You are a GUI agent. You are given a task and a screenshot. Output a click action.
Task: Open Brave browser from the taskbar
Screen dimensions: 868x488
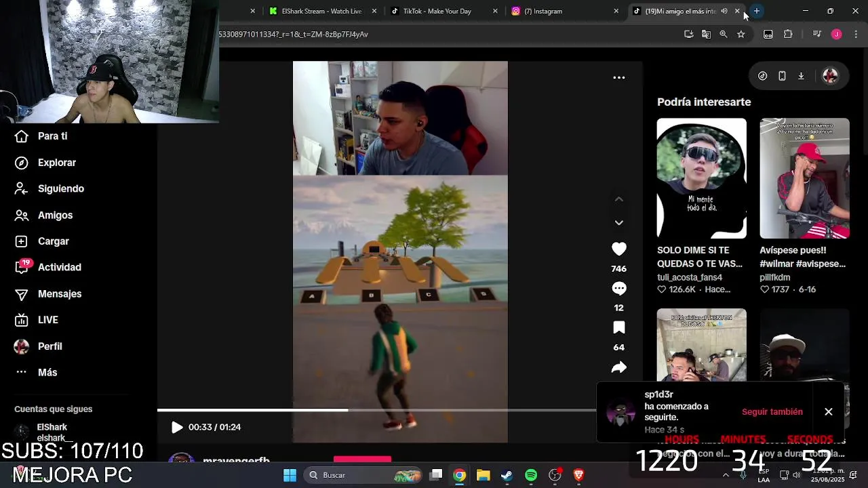click(578, 475)
